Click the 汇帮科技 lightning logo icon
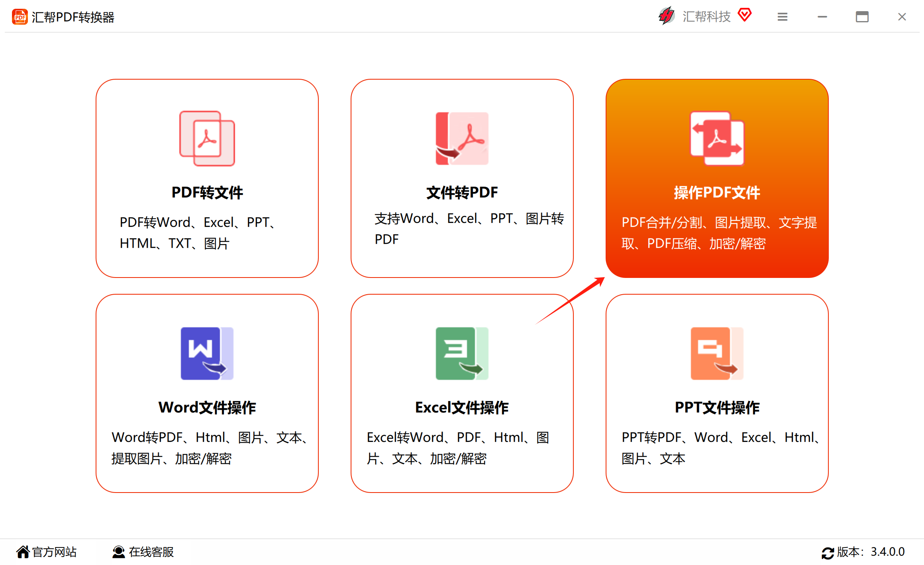Image resolution: width=924 pixels, height=565 pixels. point(667,16)
